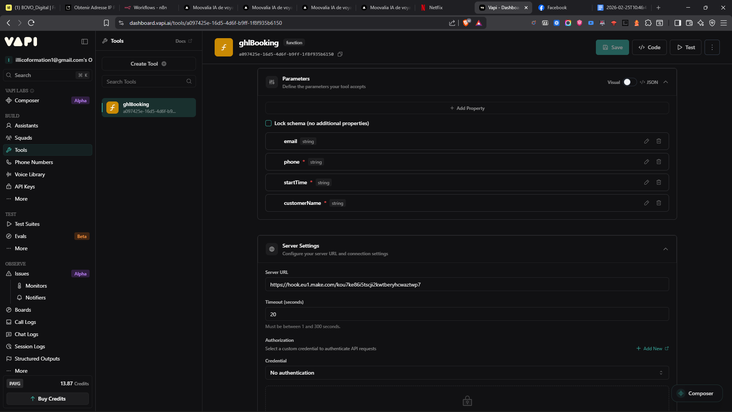Click the edit pencil for startTime parameter

pyautogui.click(x=646, y=182)
